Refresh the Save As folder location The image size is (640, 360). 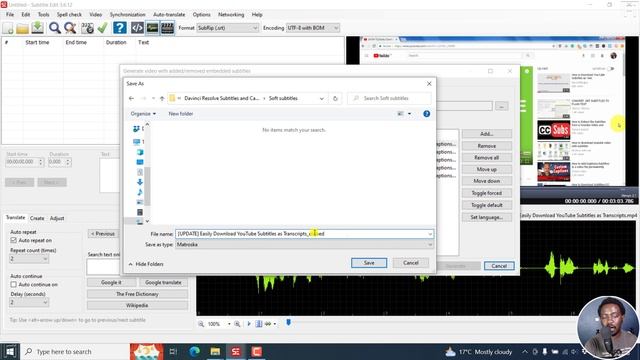click(x=335, y=98)
